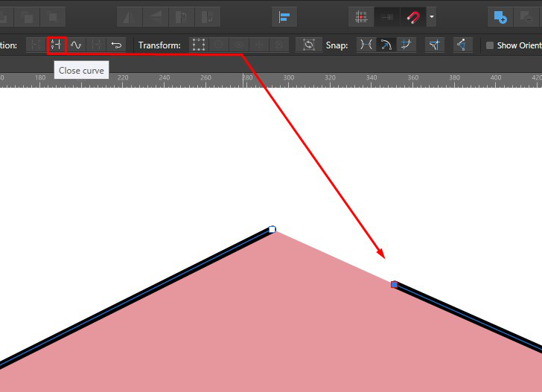Open the Snapping options dropdown arrow
This screenshot has height=392, width=542.
pos(431,17)
